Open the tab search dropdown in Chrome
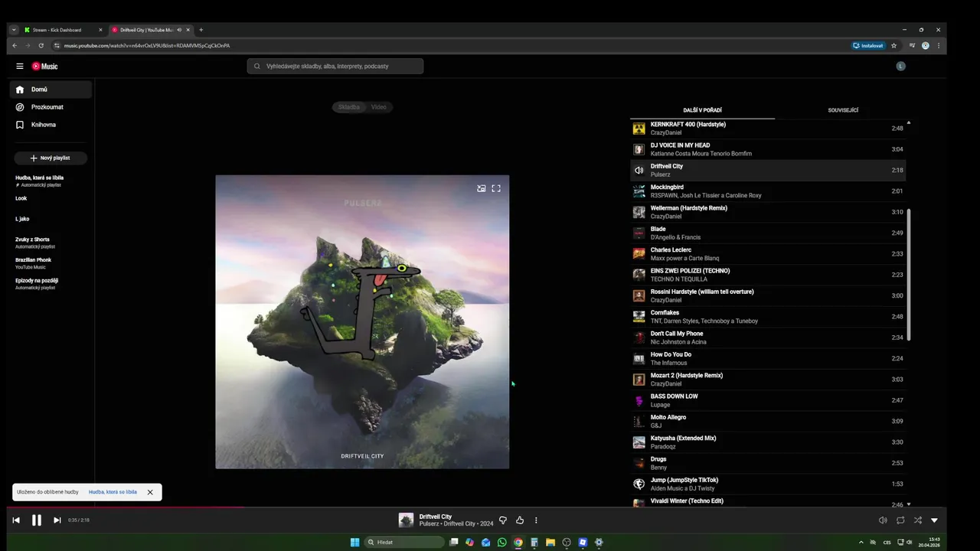This screenshot has height=551, width=980. coord(14,30)
